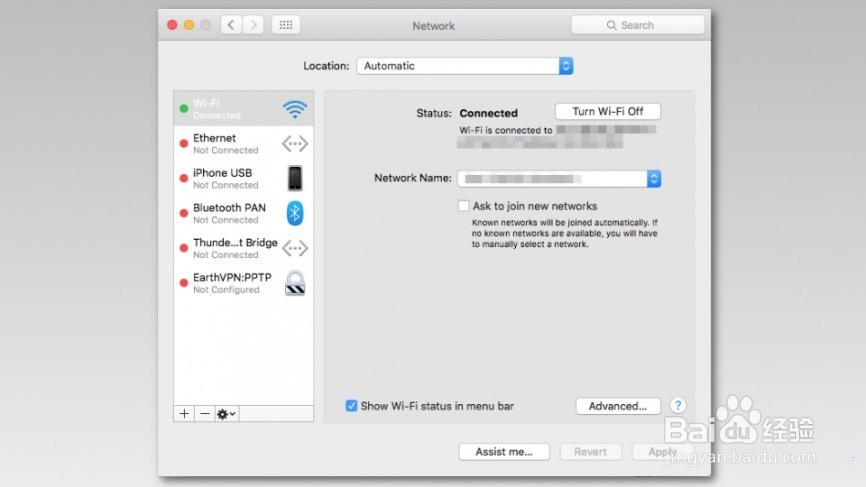Viewport: 866px width, 487px height.
Task: Select the Bluetooth PAN service label
Action: coord(229,208)
